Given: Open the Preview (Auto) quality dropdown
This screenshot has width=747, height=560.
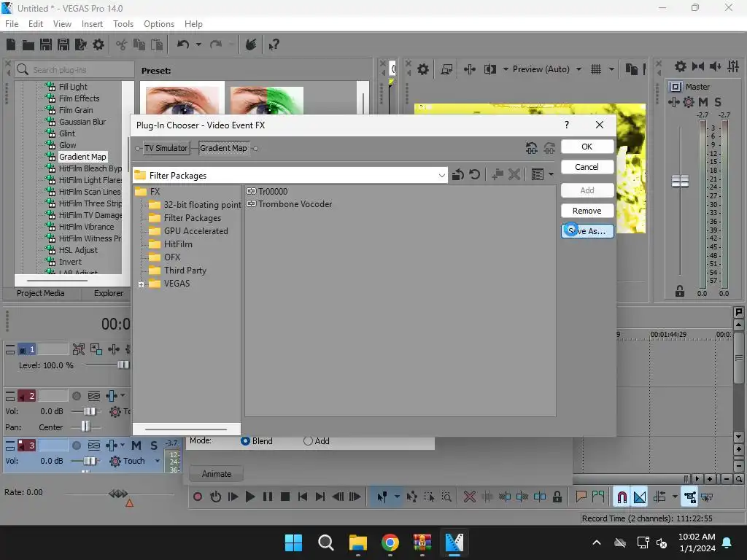Looking at the screenshot, I should tap(578, 69).
